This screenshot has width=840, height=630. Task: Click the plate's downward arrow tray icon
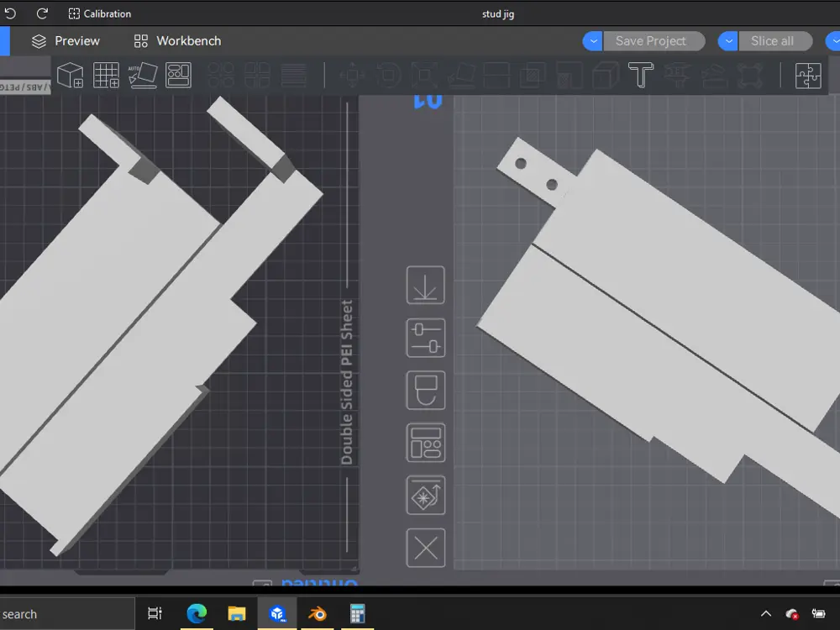pyautogui.click(x=426, y=285)
